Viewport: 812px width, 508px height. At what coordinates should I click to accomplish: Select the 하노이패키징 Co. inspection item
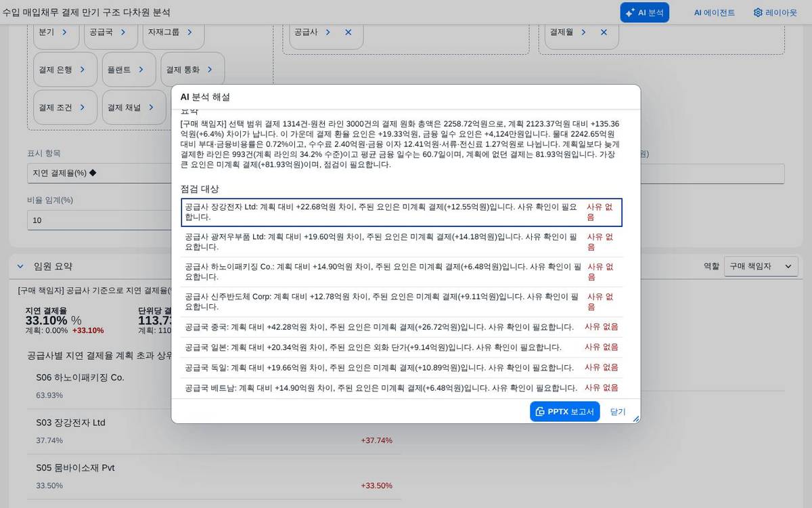coord(401,272)
